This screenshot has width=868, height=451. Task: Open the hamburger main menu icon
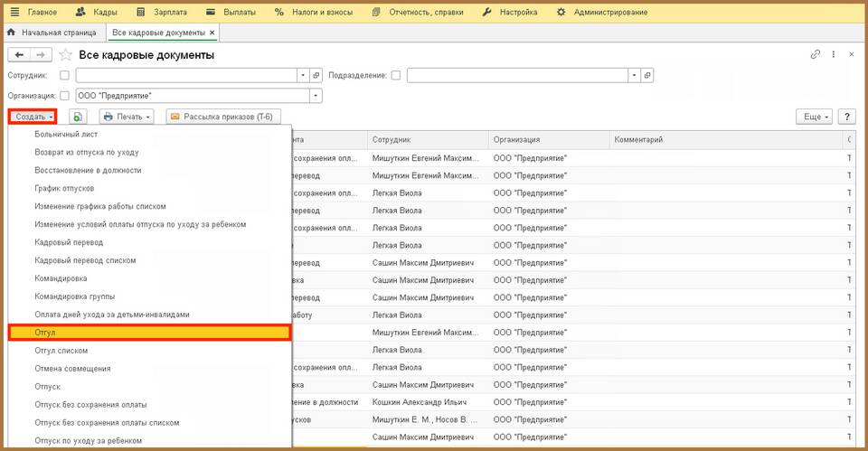pyautogui.click(x=14, y=13)
